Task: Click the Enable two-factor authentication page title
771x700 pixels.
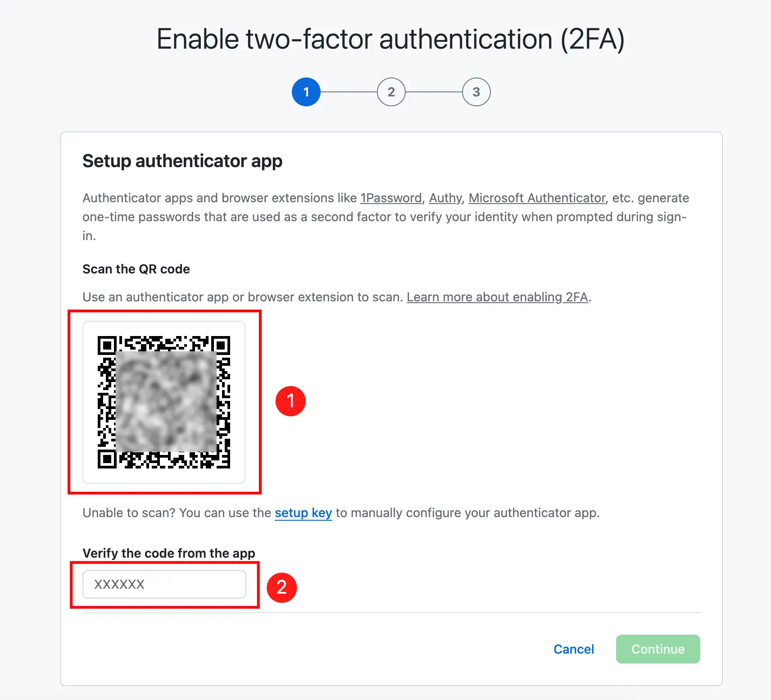Action: click(x=390, y=40)
